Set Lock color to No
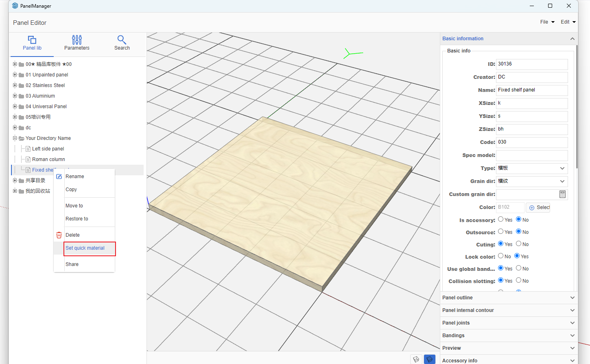 pyautogui.click(x=501, y=256)
